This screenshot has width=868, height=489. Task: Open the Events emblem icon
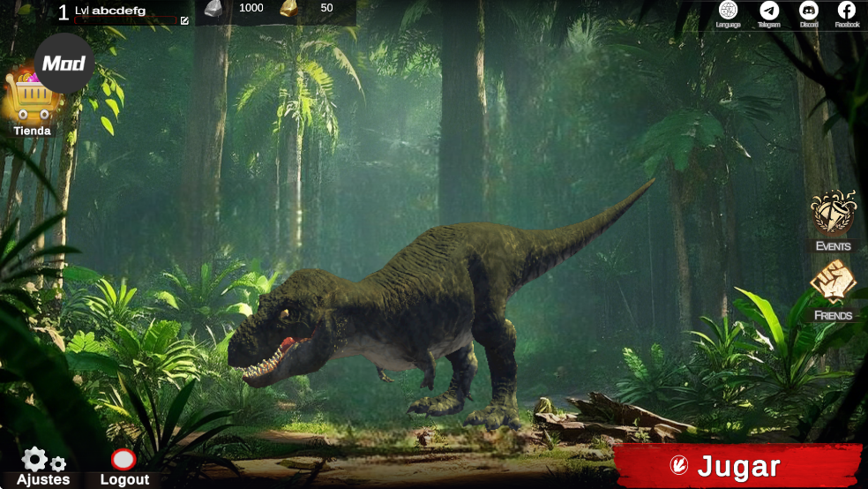click(833, 213)
